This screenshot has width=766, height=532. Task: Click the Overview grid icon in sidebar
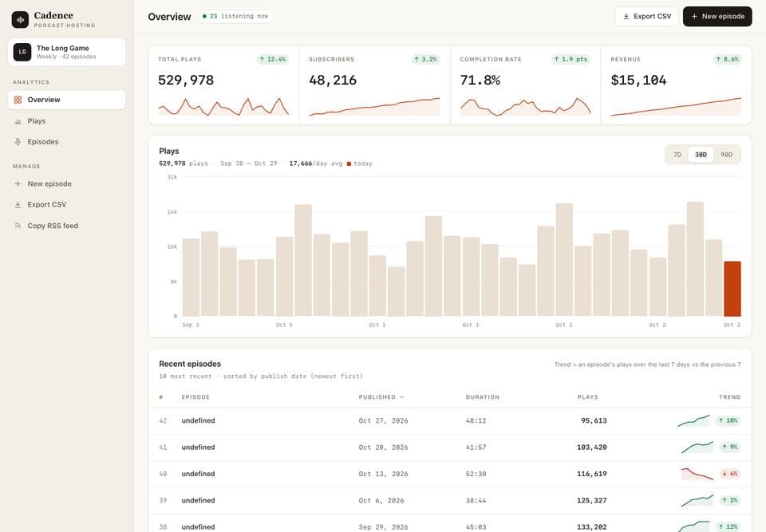pos(18,100)
